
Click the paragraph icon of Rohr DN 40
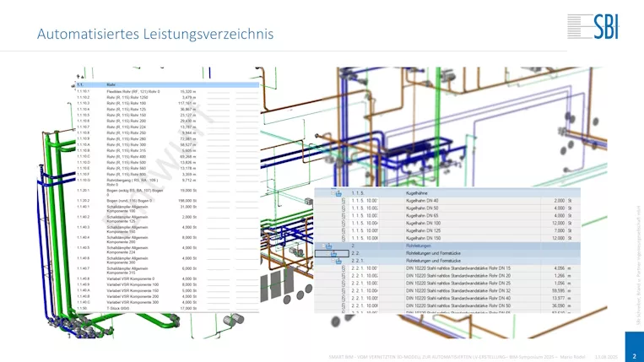pos(344,299)
